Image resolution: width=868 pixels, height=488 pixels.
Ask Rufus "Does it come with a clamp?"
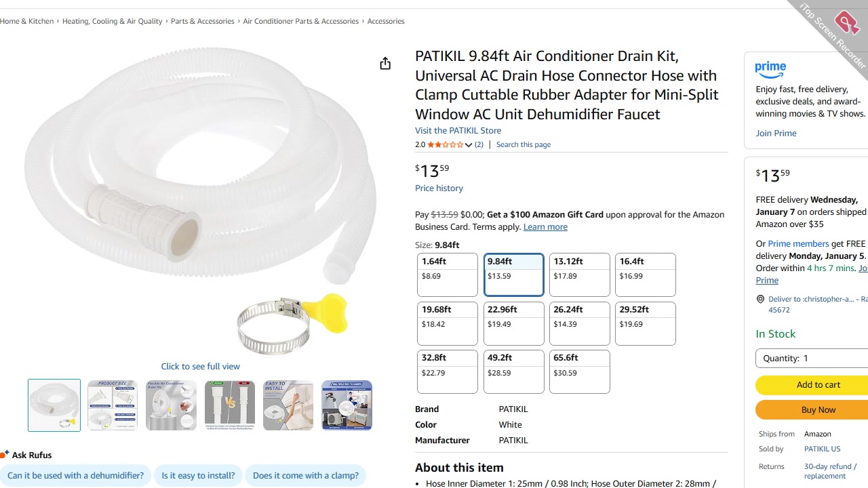pyautogui.click(x=305, y=475)
